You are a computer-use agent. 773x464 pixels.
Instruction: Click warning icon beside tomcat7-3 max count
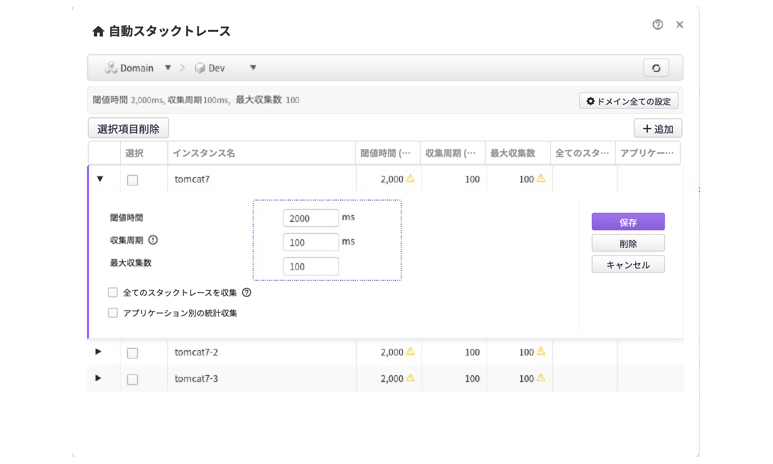(x=541, y=378)
